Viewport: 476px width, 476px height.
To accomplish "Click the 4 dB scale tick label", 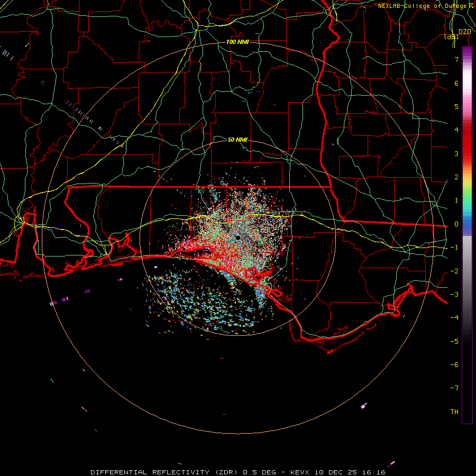I will [x=456, y=130].
